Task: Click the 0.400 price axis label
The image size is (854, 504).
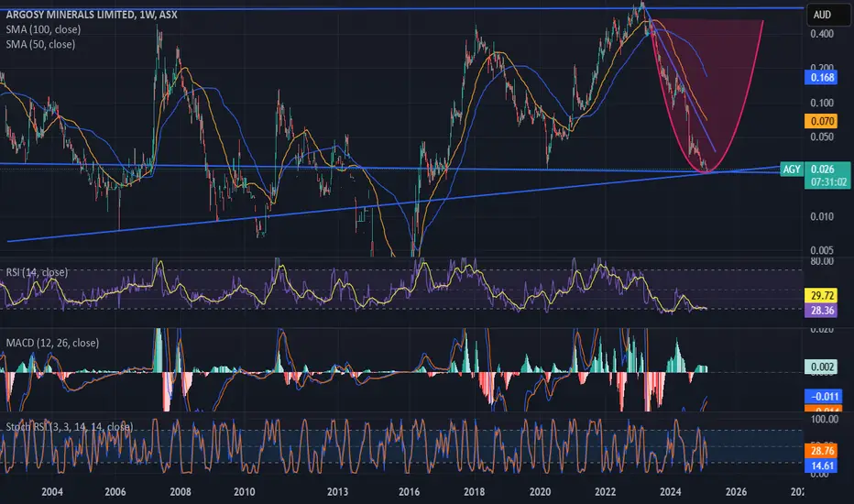Action: coord(822,34)
